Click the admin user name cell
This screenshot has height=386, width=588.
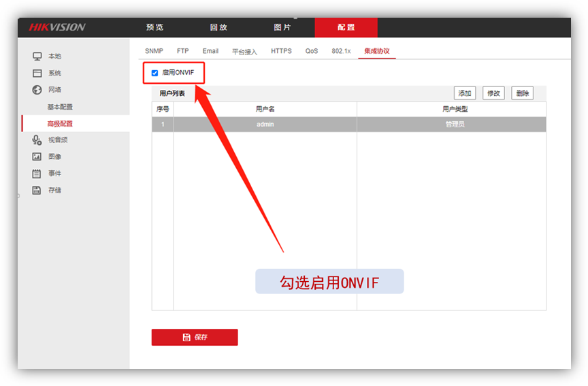265,124
